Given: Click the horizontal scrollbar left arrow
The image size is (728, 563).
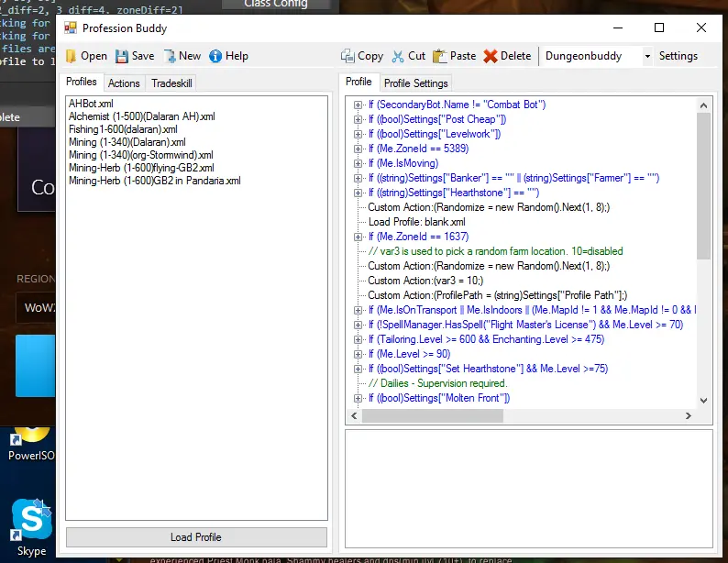Looking at the screenshot, I should (354, 416).
